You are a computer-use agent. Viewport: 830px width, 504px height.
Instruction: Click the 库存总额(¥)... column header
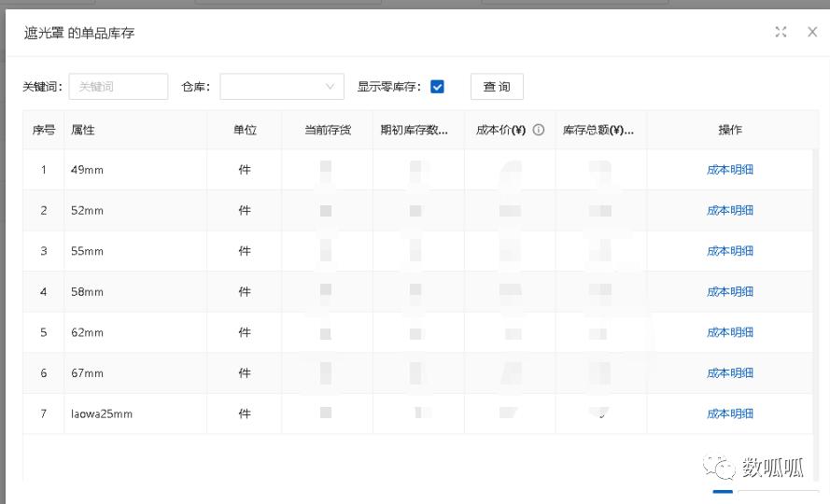pos(601,130)
